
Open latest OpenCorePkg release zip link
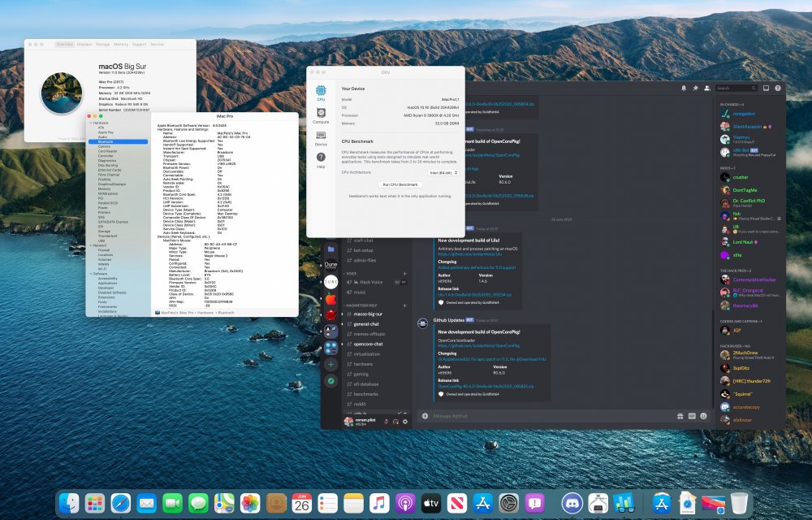point(486,387)
